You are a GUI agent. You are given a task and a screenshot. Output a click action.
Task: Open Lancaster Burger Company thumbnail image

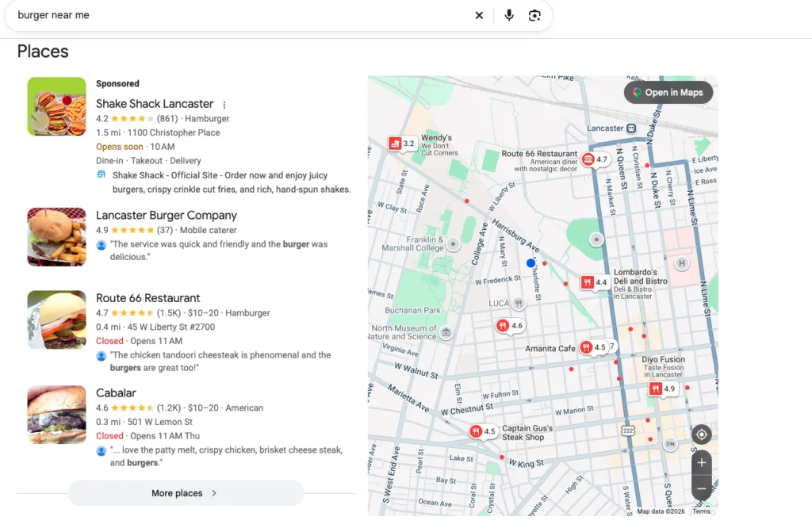point(57,237)
